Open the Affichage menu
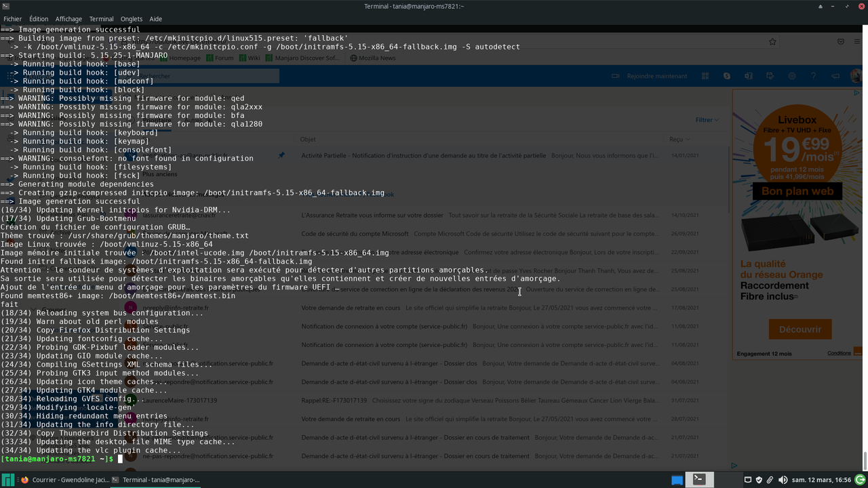 click(x=68, y=19)
